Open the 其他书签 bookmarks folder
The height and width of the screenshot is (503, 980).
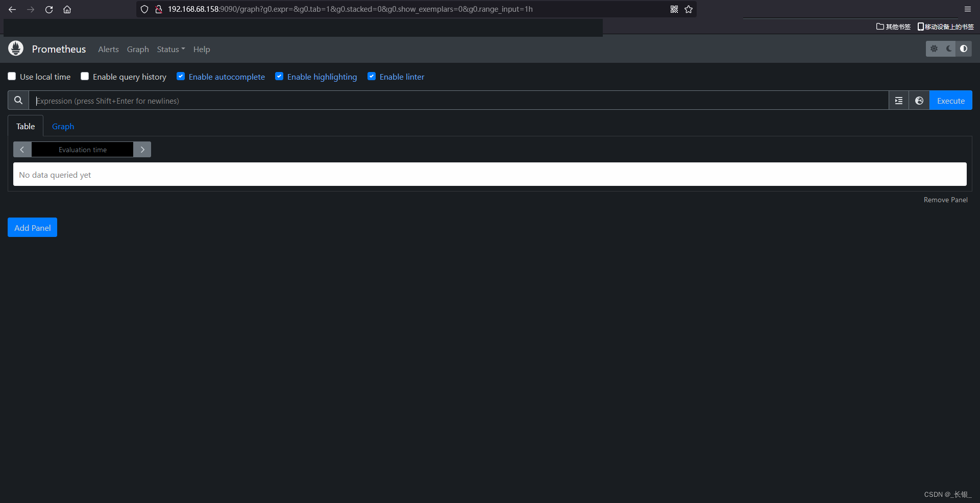893,27
